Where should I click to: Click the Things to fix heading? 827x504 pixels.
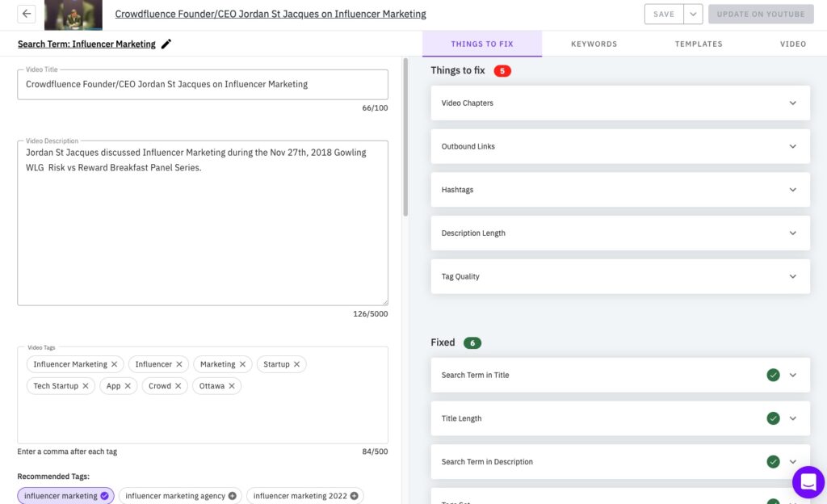point(458,70)
